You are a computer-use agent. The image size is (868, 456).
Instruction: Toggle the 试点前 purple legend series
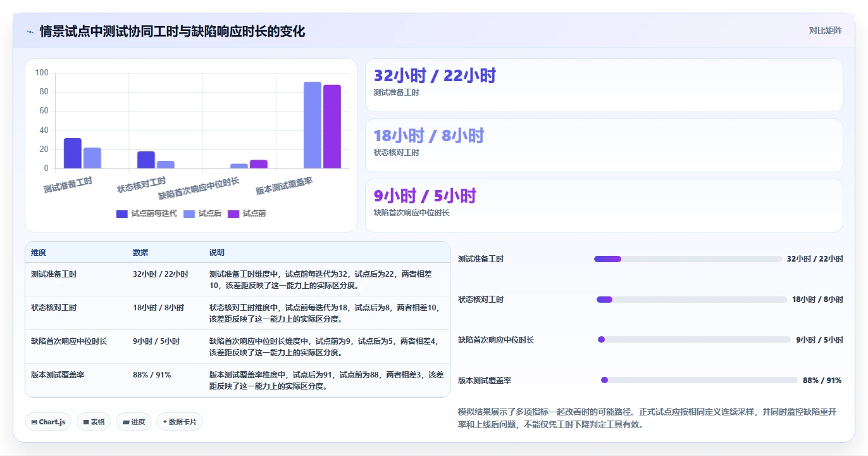point(247,213)
